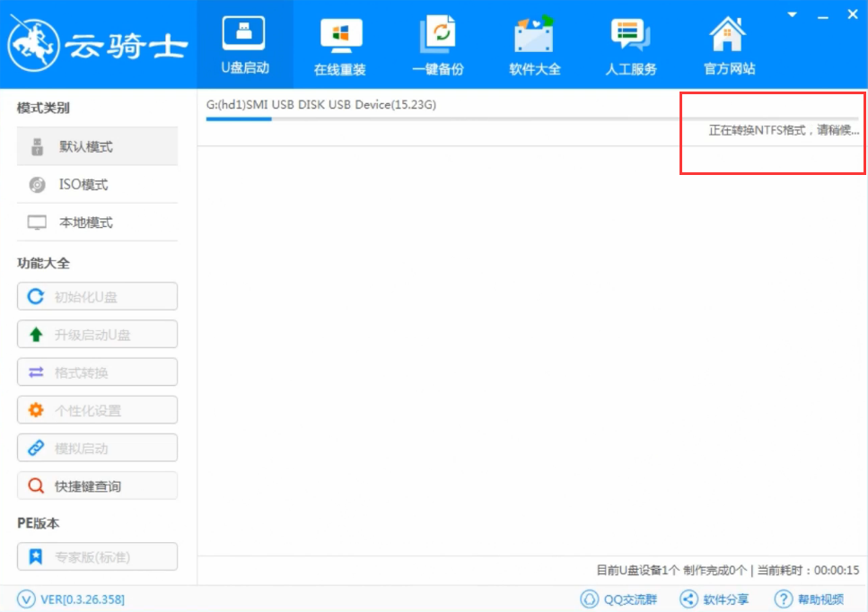868x612 pixels.
Task: Switch to ISO模式 ISO mode
Action: point(97,184)
